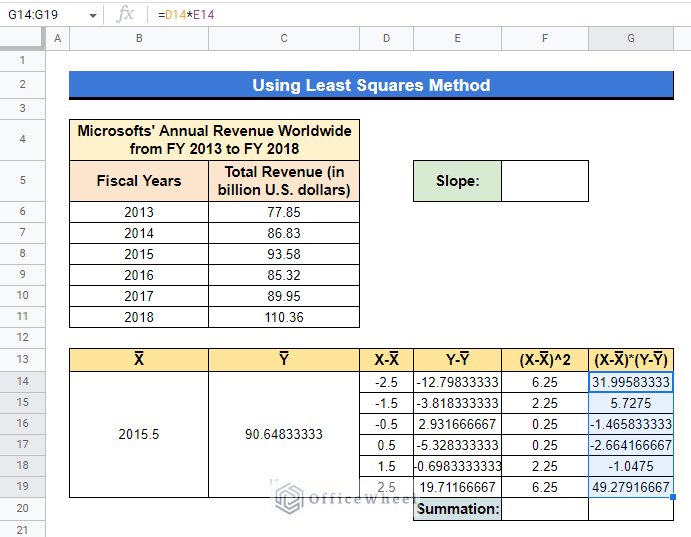Select the cell with 5.7275

click(631, 403)
